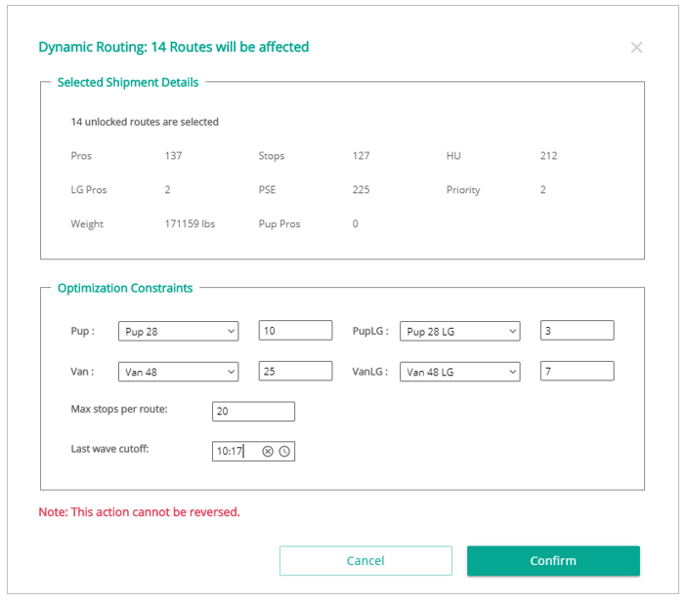Click the Pup count field showing 10
Image resolution: width=688 pixels, height=602 pixels.
[x=295, y=331]
